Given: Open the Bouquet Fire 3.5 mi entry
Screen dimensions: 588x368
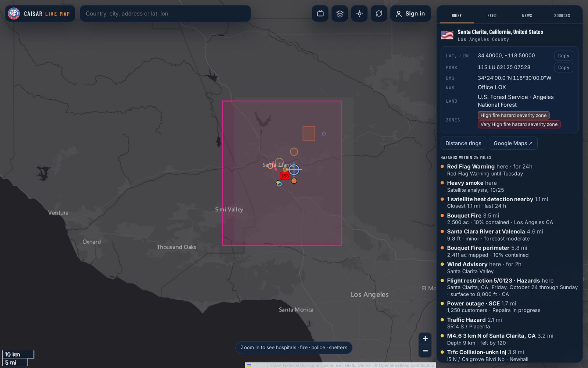Looking at the screenshot, I should tap(510, 219).
